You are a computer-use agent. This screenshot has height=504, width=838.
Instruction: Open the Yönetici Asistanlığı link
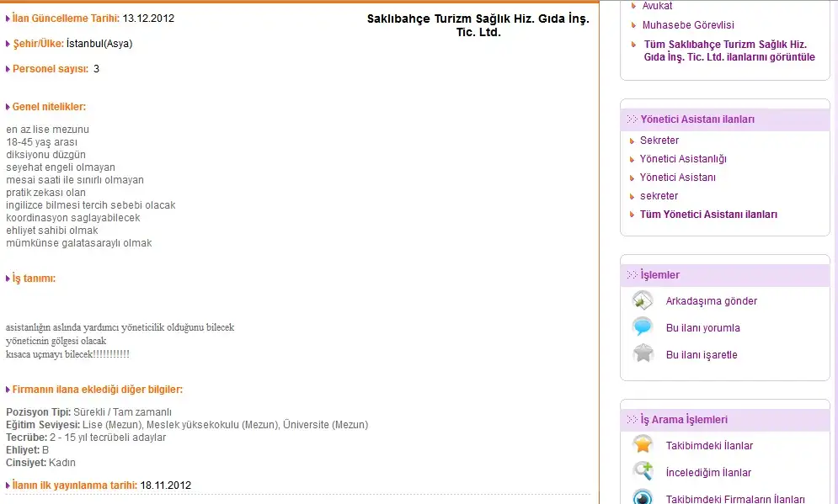coord(683,159)
